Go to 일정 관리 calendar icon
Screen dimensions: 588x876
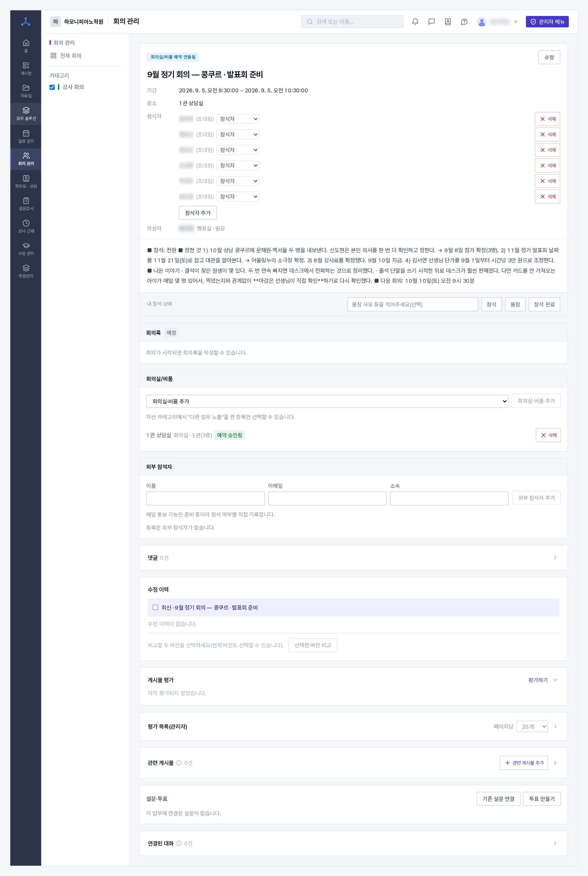[26, 136]
